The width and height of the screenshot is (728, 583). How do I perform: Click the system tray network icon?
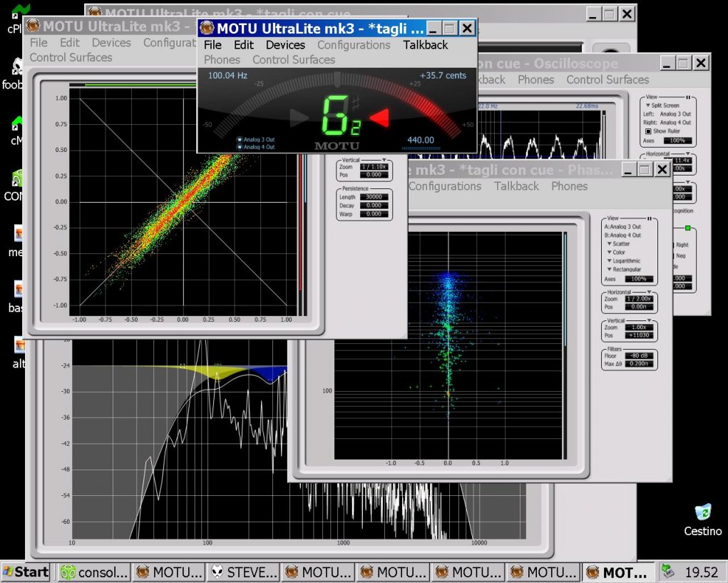coord(667,572)
